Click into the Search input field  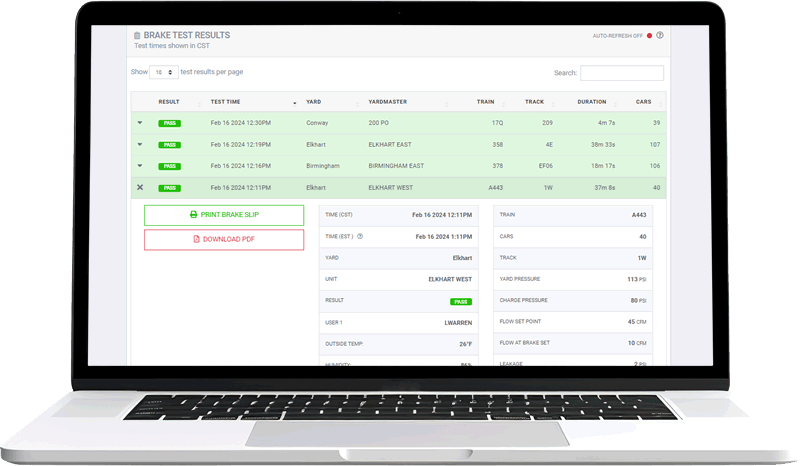622,73
